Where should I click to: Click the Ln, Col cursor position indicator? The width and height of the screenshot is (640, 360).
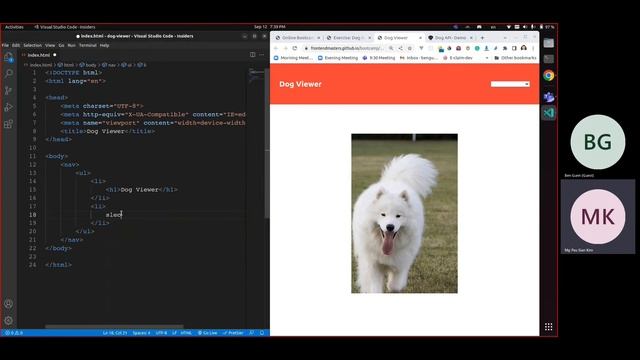click(x=115, y=333)
